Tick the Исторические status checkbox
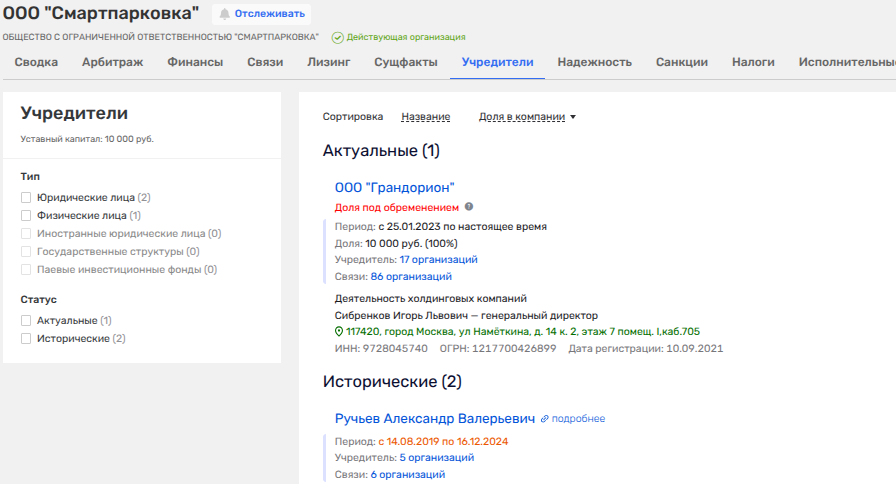The image size is (896, 484). pos(27,339)
